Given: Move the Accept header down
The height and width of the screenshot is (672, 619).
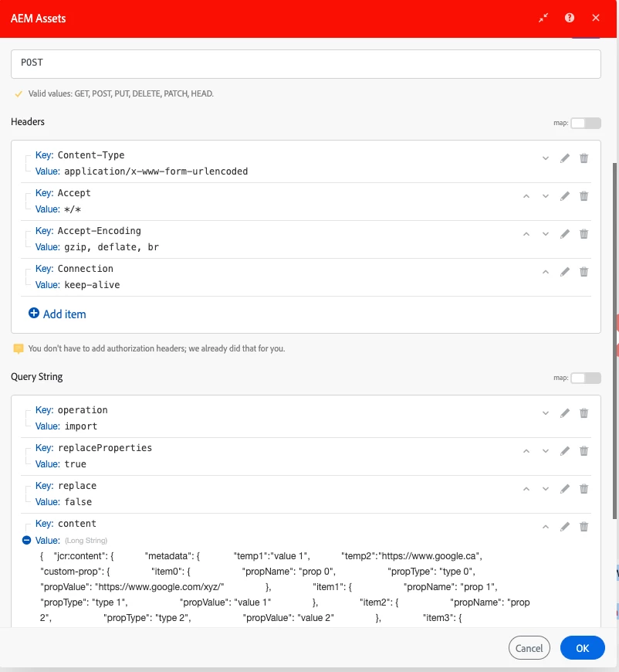Looking at the screenshot, I should click(x=546, y=196).
